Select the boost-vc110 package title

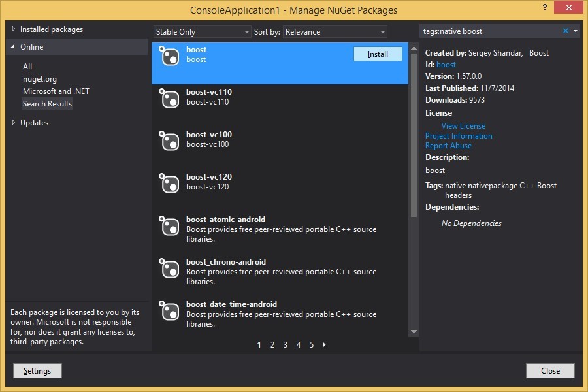point(209,92)
